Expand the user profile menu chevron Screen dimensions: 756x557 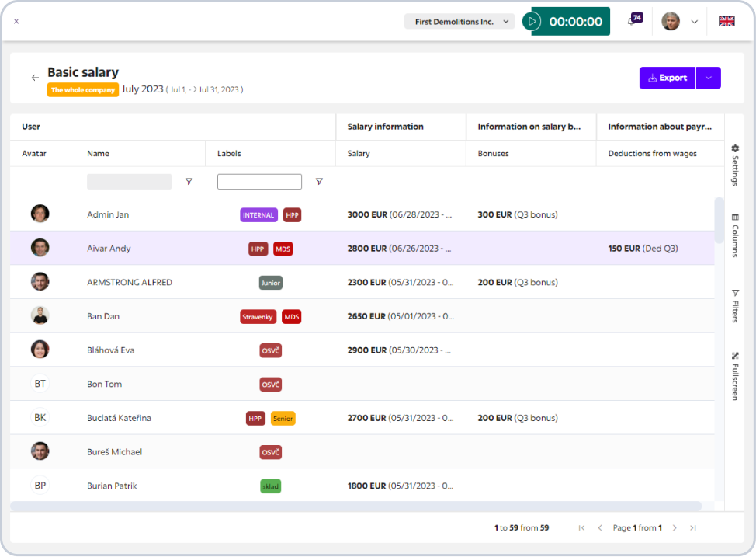pos(694,22)
